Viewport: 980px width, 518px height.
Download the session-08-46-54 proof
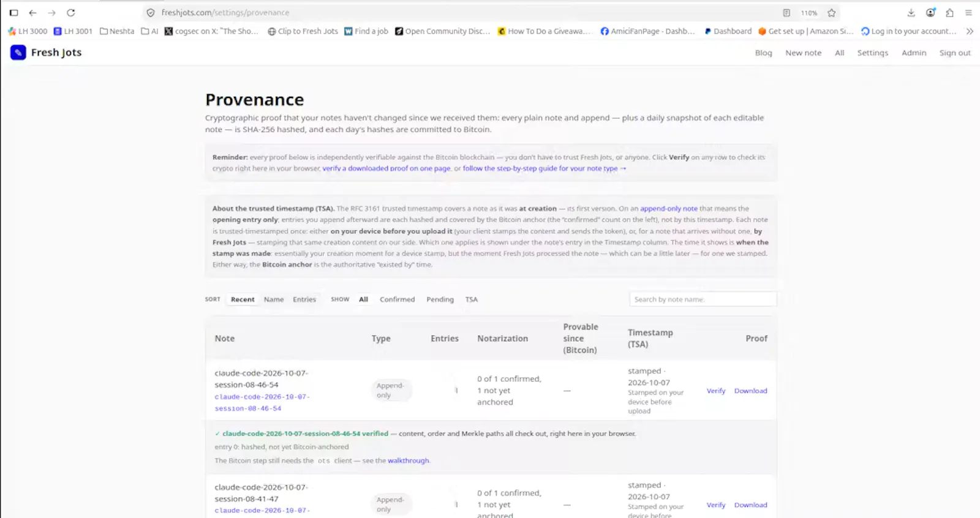750,391
